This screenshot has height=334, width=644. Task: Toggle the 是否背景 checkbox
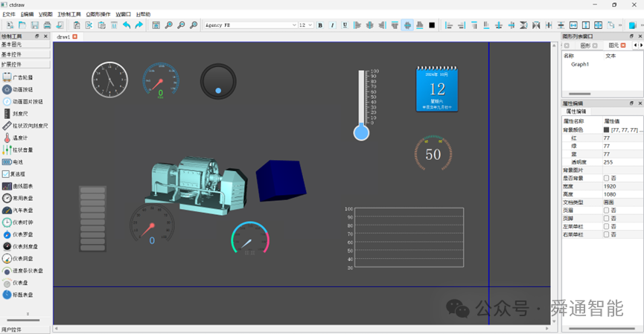pyautogui.click(x=606, y=178)
